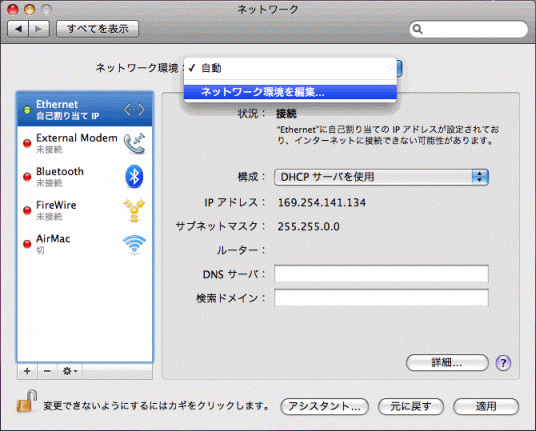This screenshot has width=536, height=431.
Task: Add a service with plus button
Action: tap(27, 371)
